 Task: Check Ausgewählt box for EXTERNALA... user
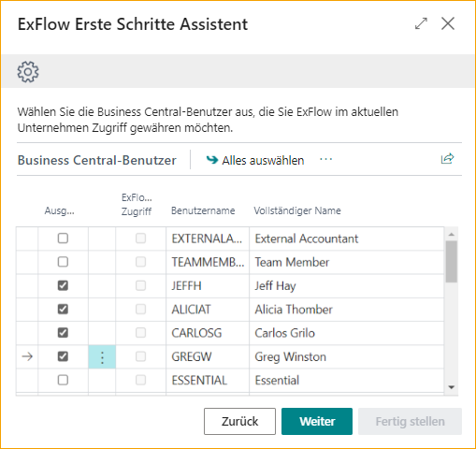63,239
